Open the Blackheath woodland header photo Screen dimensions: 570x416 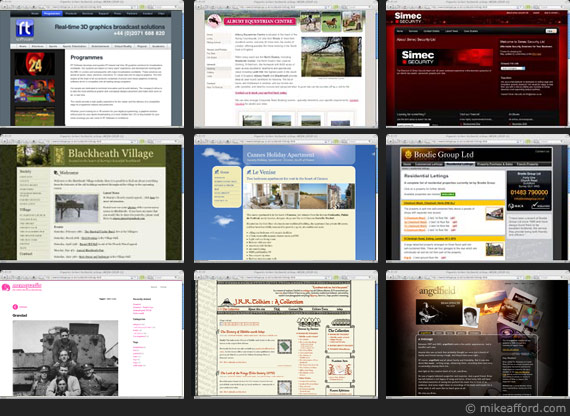click(x=33, y=156)
